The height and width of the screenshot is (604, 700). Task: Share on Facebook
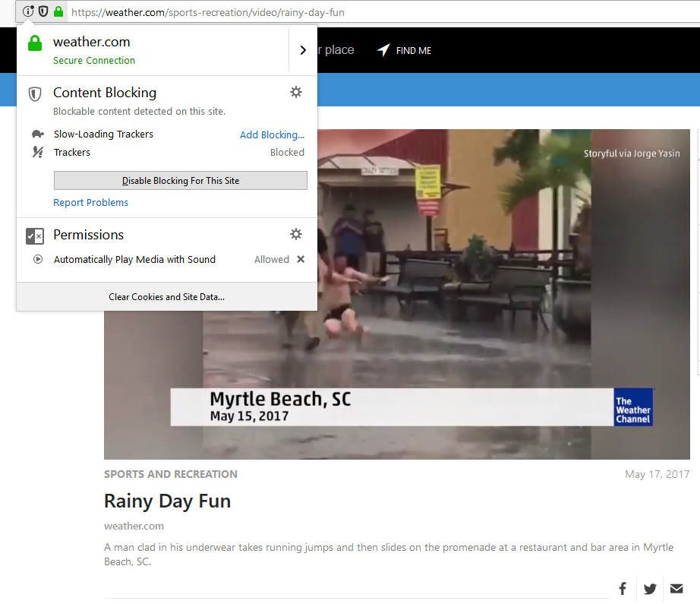point(623,588)
